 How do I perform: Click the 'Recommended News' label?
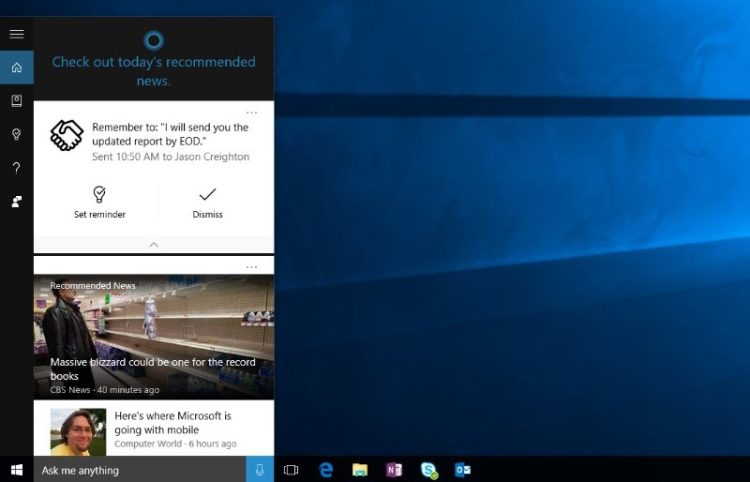pos(93,285)
